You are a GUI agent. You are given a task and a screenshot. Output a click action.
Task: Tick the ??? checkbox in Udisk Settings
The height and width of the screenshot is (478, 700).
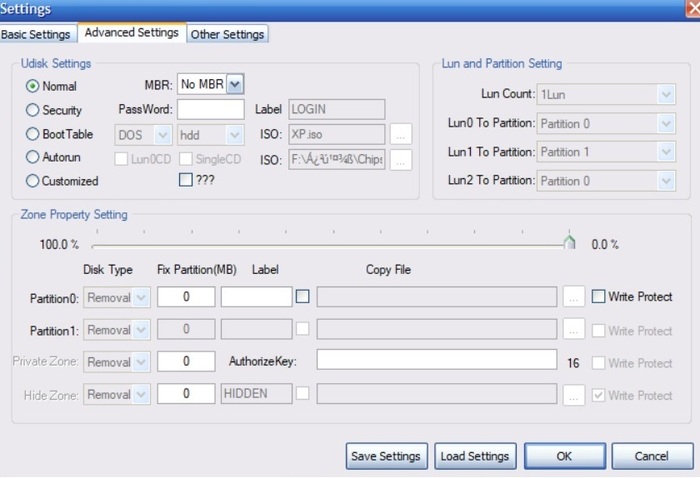tap(185, 181)
